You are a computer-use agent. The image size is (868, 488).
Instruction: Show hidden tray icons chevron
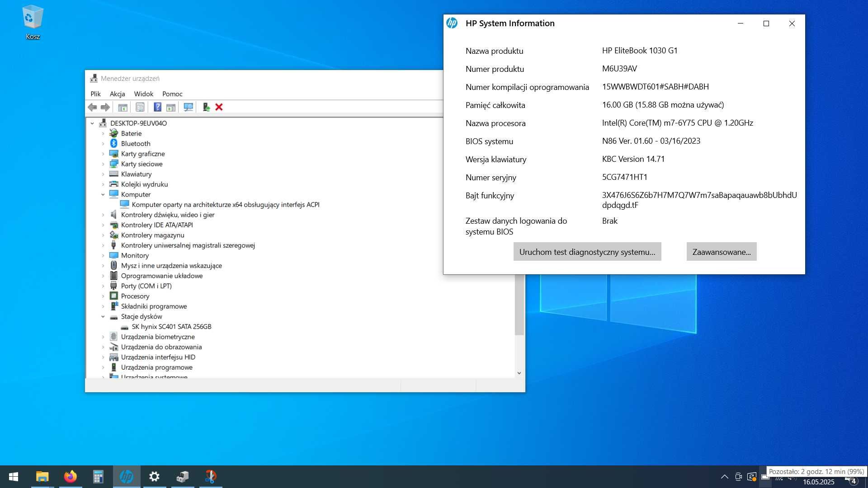point(724,477)
